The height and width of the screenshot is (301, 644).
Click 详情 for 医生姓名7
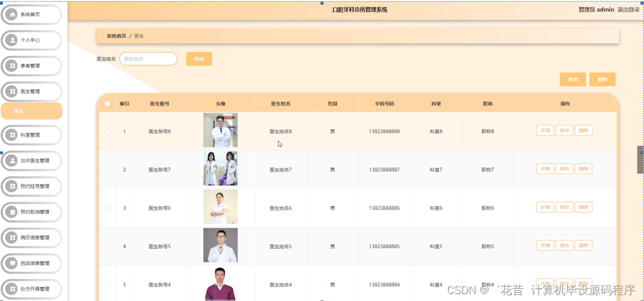[545, 169]
